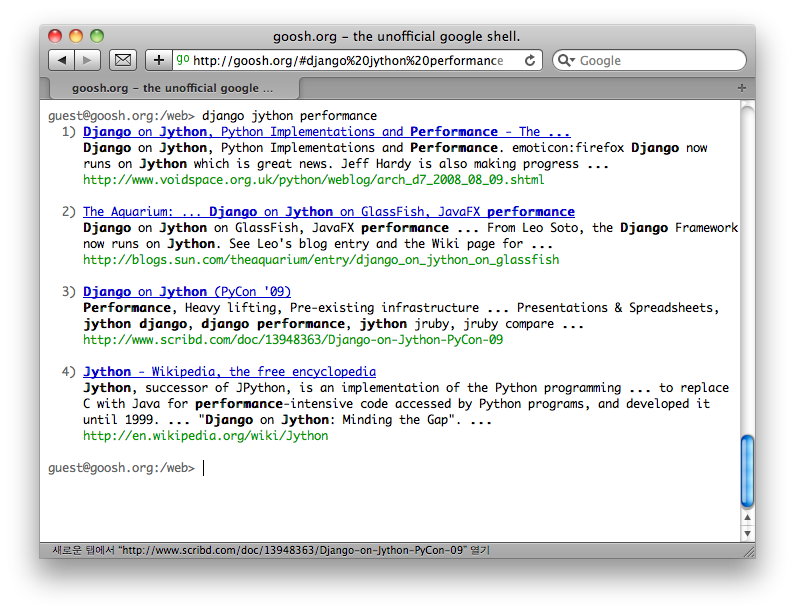Open the Django on Jython, Python Implementations link
Viewport: 795px width, 613px height.
(327, 132)
